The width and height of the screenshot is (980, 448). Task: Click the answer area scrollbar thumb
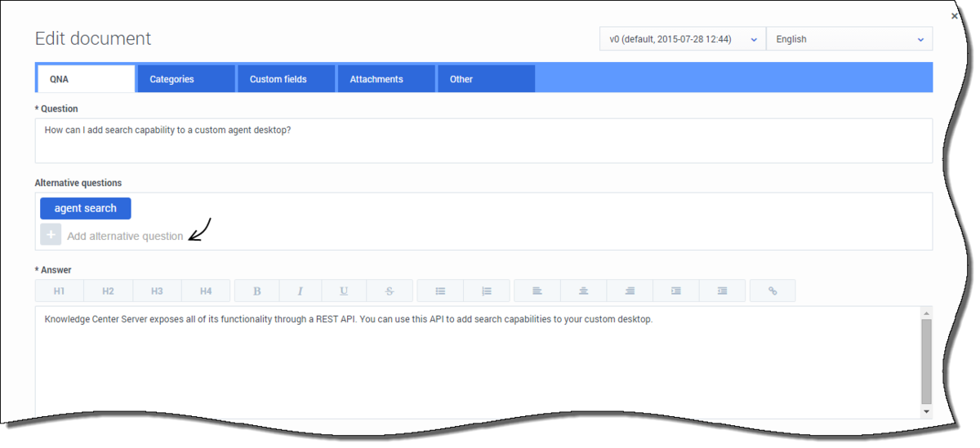926,362
